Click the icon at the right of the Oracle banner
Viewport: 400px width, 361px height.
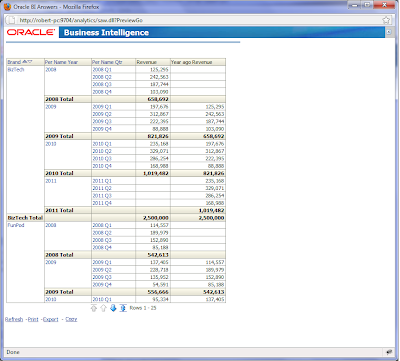(x=389, y=32)
